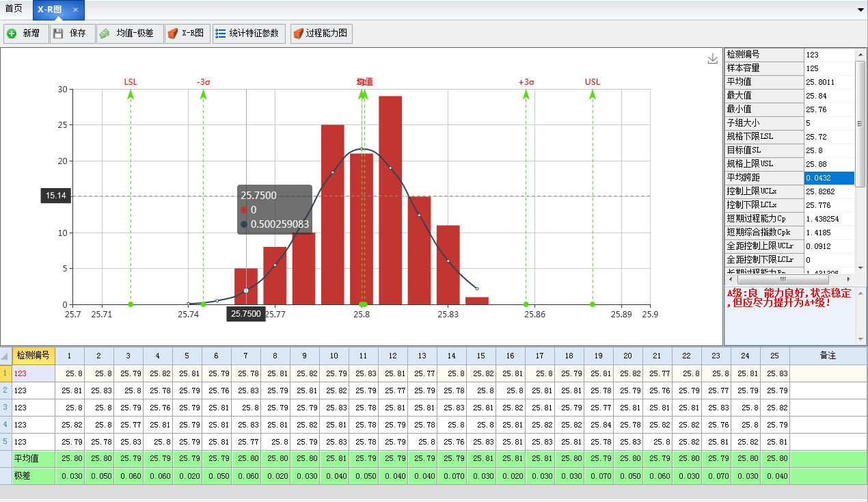This screenshot has width=868, height=502.
Task: Download the chart with the export icon
Action: [713, 59]
